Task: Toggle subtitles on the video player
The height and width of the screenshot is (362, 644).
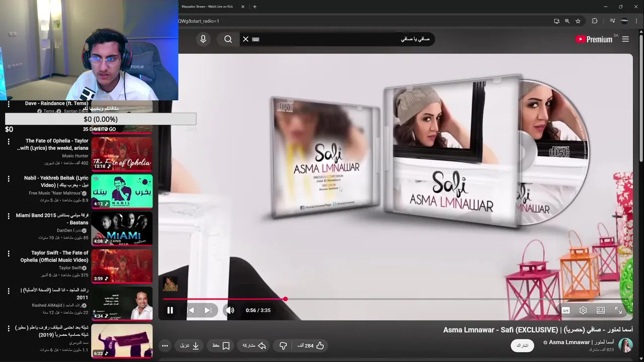Action: point(566,310)
